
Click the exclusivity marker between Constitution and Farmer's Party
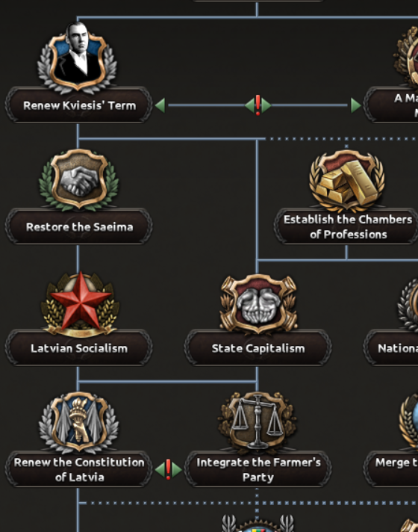pos(168,469)
